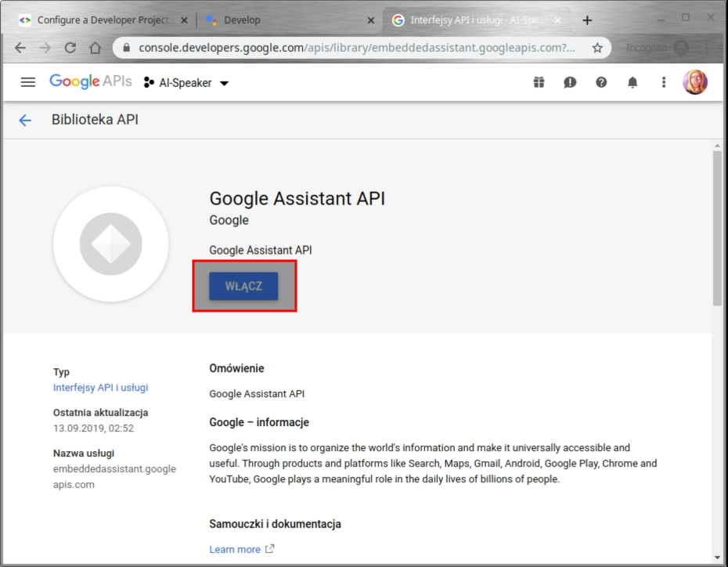Click the scrollbar up arrow
728x567 pixels.
click(x=717, y=146)
